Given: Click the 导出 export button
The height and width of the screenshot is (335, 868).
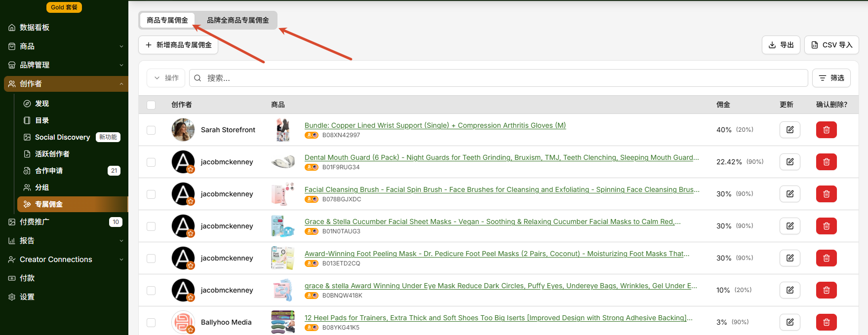Looking at the screenshot, I should pyautogui.click(x=781, y=45).
